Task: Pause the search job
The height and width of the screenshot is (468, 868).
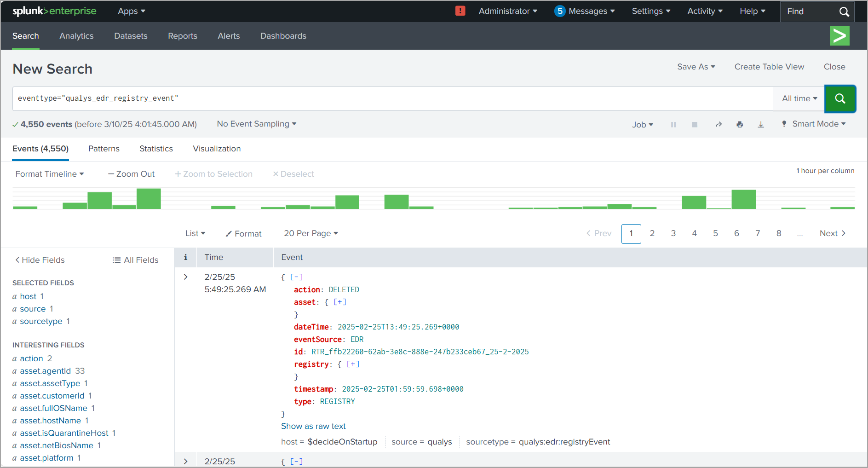Action: 673,125
